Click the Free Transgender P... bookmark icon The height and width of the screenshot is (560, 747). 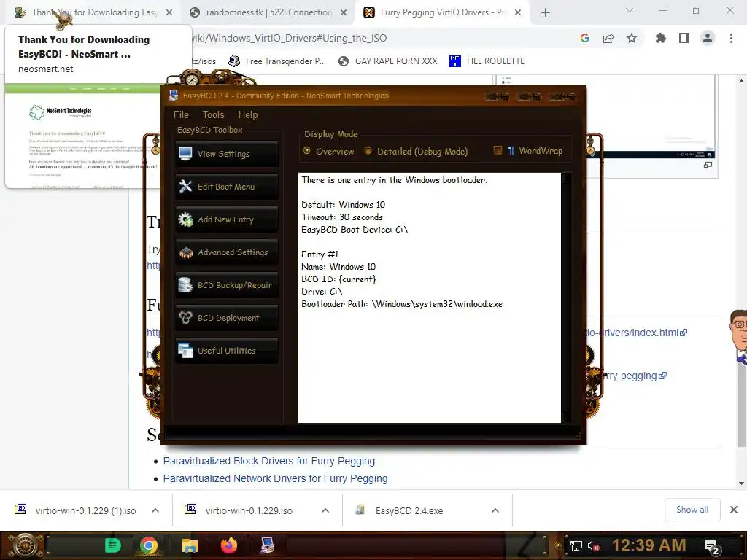pos(234,61)
